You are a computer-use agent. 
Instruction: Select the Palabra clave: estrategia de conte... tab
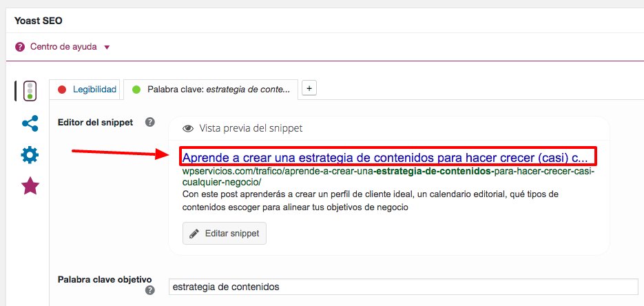(211, 89)
